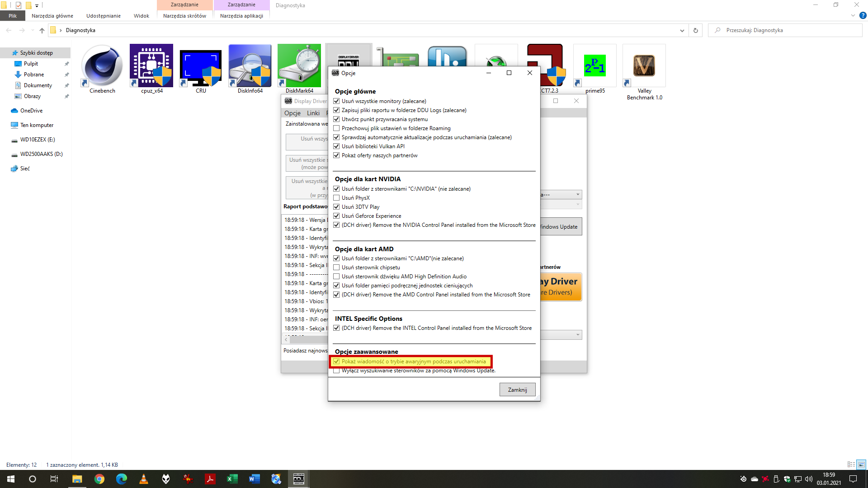Open the cpuz_x64 shortcut icon
The width and height of the screenshot is (868, 488).
coord(151,66)
